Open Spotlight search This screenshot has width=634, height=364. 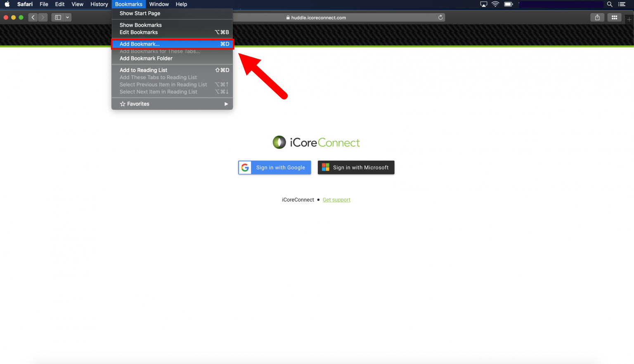(610, 4)
